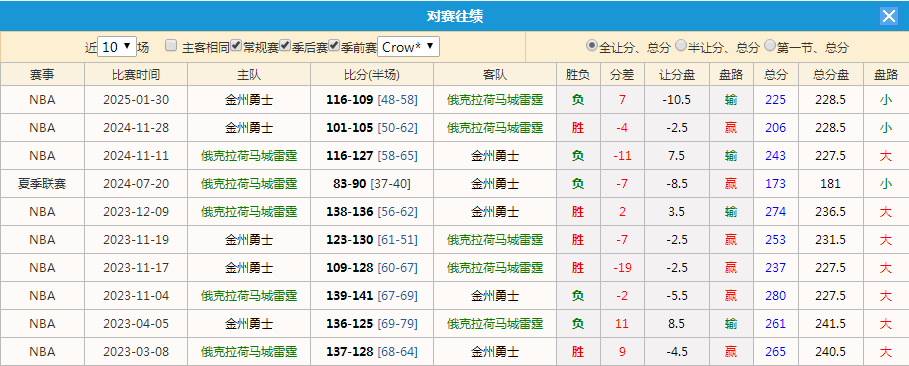Open the 136-125 score on 2023-04-05
The height and width of the screenshot is (366, 909).
(350, 324)
